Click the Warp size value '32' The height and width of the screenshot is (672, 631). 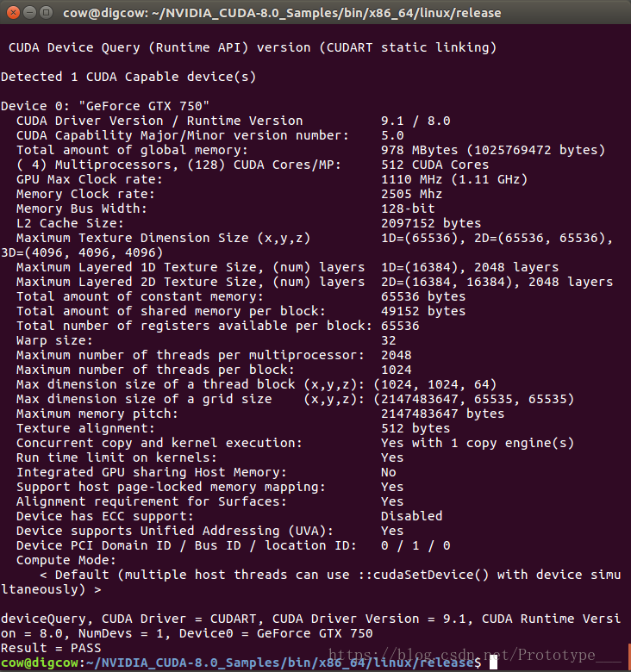tap(389, 340)
